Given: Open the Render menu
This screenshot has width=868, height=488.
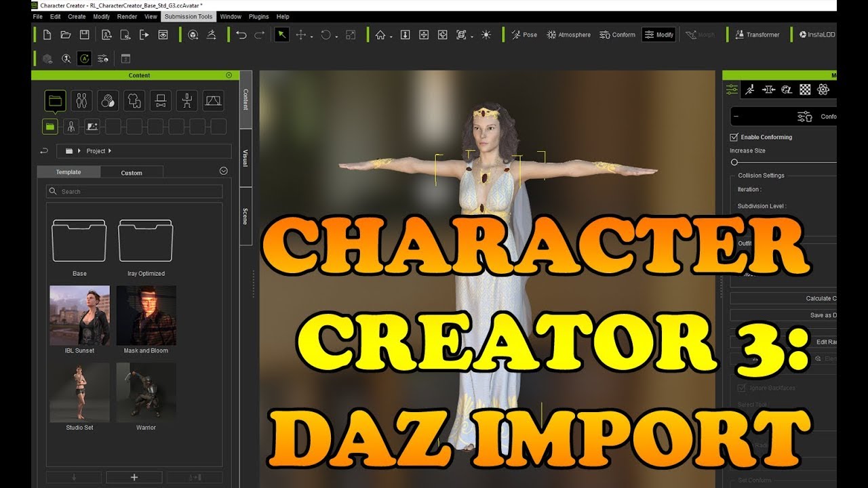Looking at the screenshot, I should 127,16.
